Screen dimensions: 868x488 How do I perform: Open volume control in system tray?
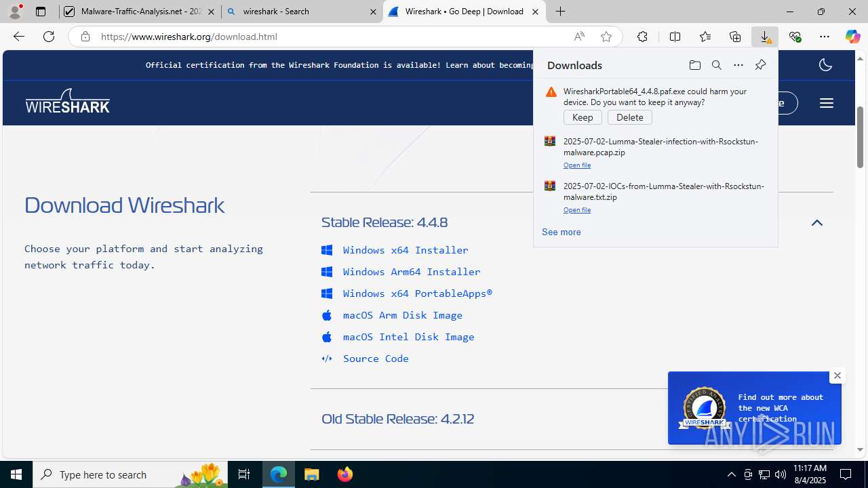[781, 474]
